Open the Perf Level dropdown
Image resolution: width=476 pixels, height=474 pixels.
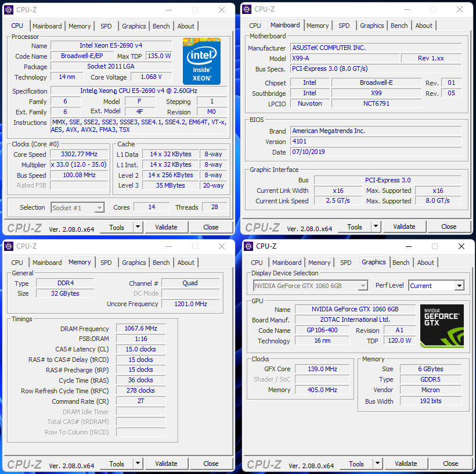click(x=459, y=286)
